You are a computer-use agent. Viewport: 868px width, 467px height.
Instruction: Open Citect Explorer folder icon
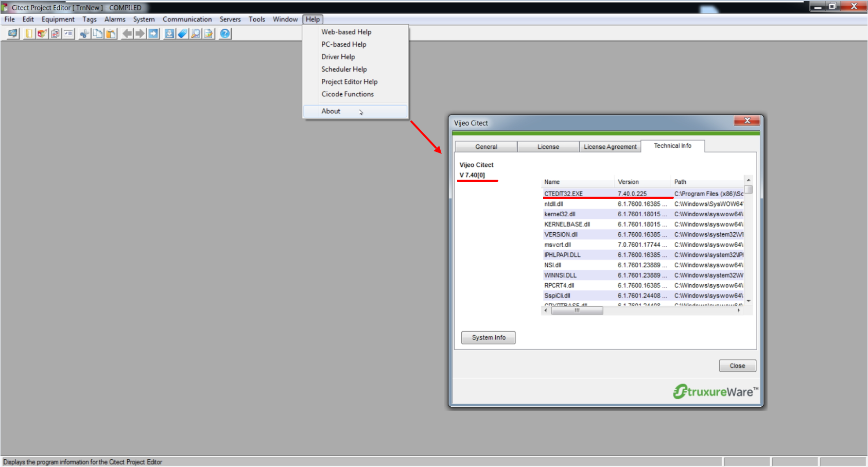[29, 33]
